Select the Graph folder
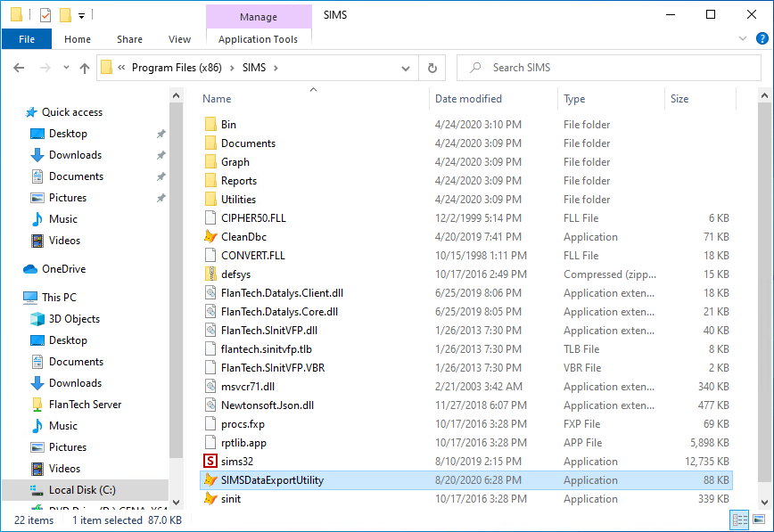This screenshot has width=774, height=532. [x=235, y=162]
